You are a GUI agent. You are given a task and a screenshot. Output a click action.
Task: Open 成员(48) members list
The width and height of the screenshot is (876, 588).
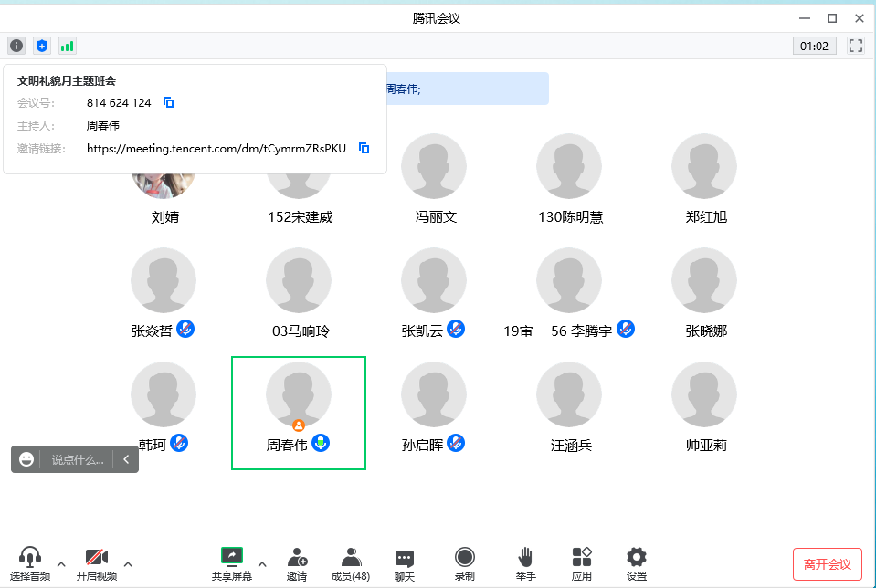coord(350,562)
